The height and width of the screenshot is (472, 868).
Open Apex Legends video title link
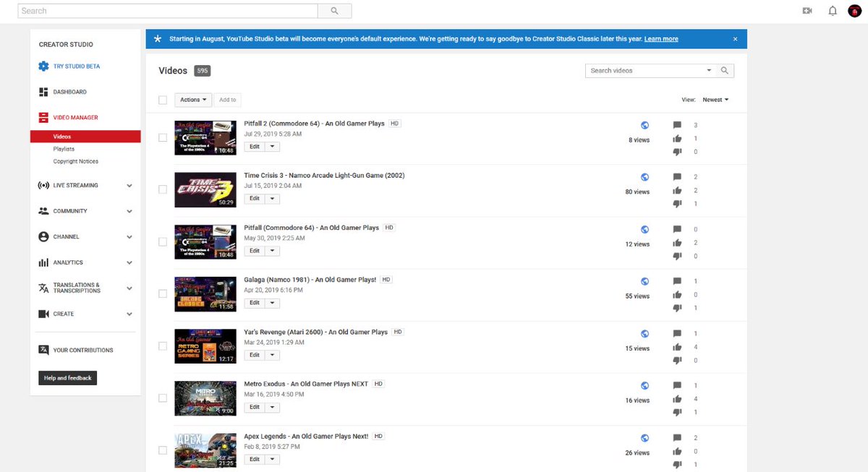tap(307, 437)
